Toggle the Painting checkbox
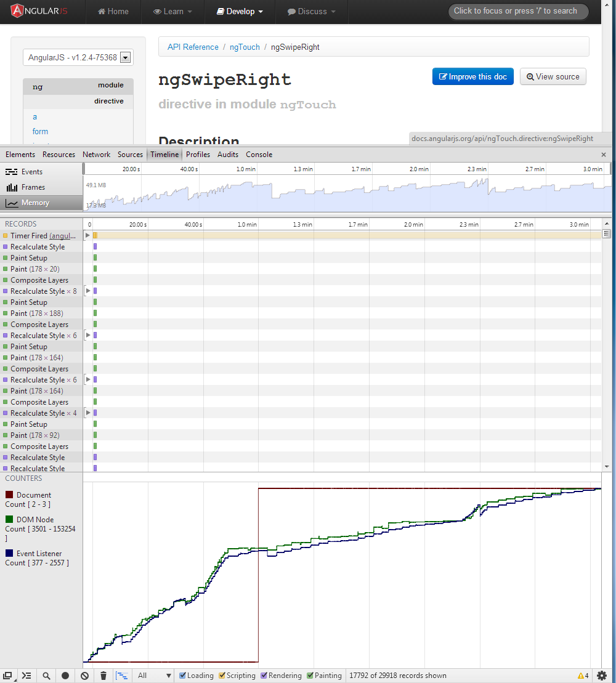 [x=310, y=676]
